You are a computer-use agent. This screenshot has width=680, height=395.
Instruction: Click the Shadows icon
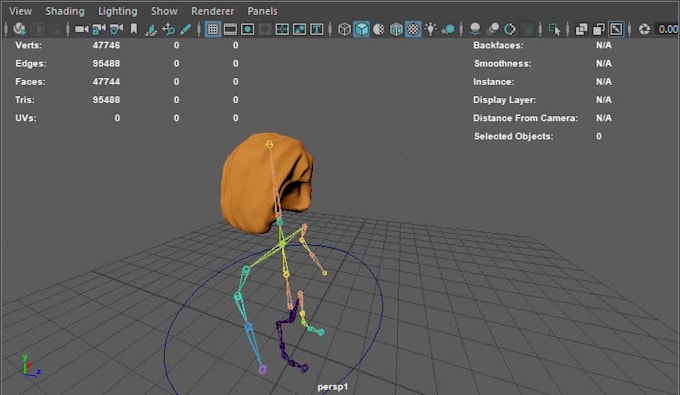click(x=448, y=29)
